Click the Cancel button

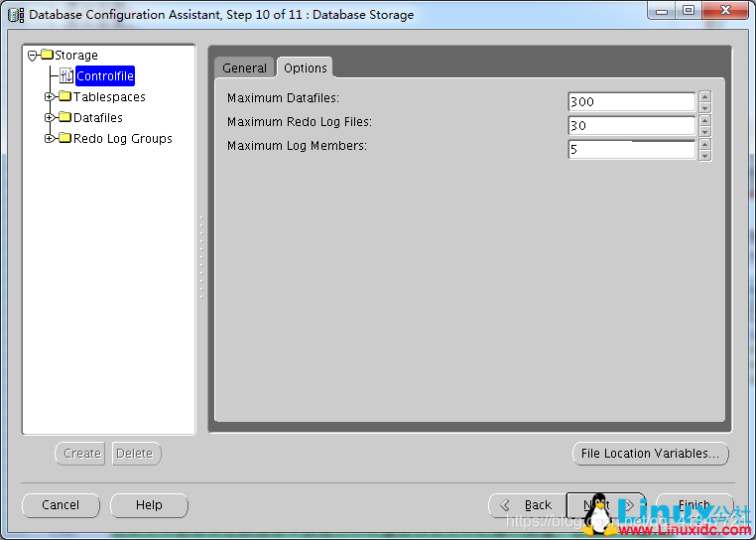point(61,505)
